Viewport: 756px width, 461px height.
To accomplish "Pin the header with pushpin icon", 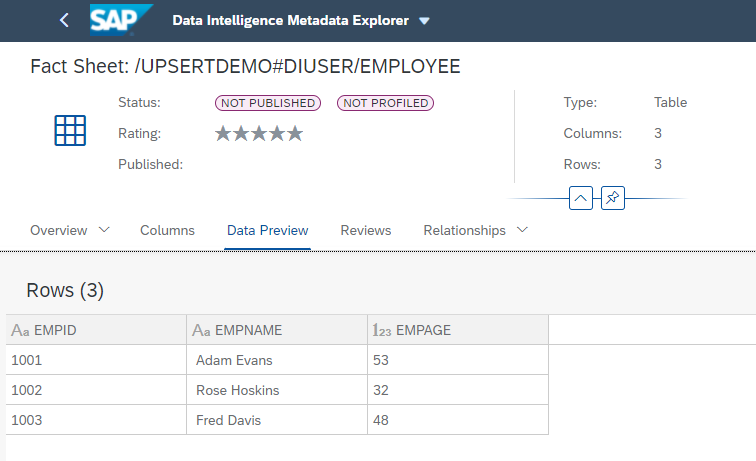I will click(x=613, y=198).
